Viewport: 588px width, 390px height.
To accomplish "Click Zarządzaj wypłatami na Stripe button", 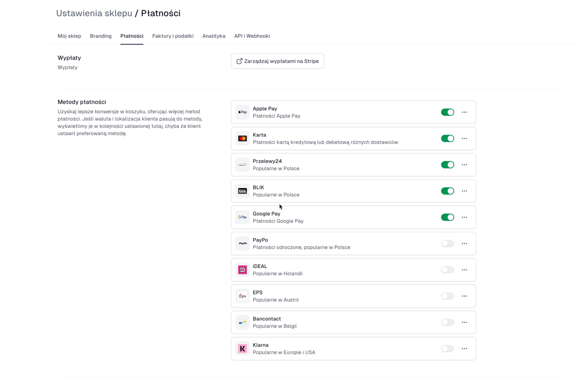I will tap(277, 61).
